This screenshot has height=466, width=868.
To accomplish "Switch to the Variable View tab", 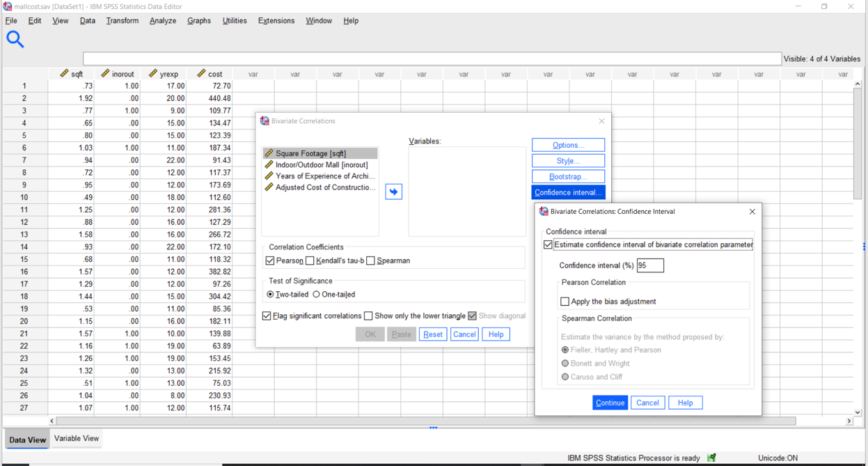I will click(77, 439).
